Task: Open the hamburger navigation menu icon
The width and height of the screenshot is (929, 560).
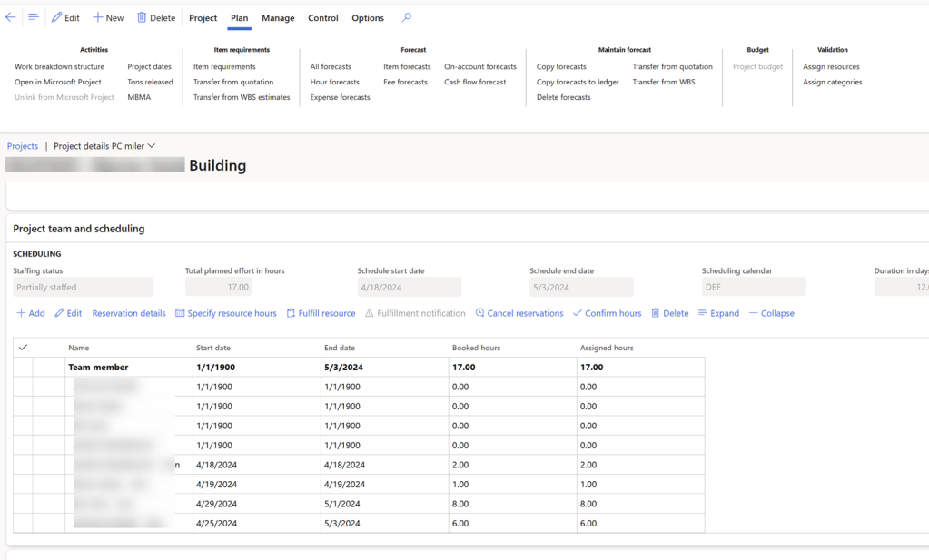Action: [x=34, y=17]
